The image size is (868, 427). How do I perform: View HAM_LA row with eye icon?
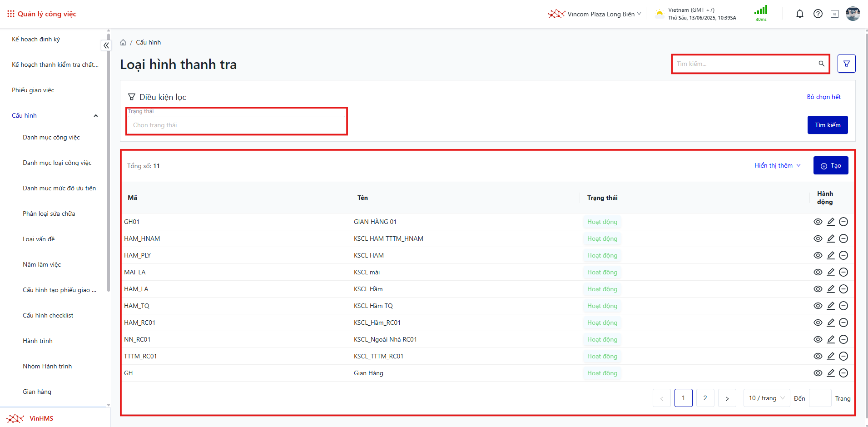click(818, 289)
